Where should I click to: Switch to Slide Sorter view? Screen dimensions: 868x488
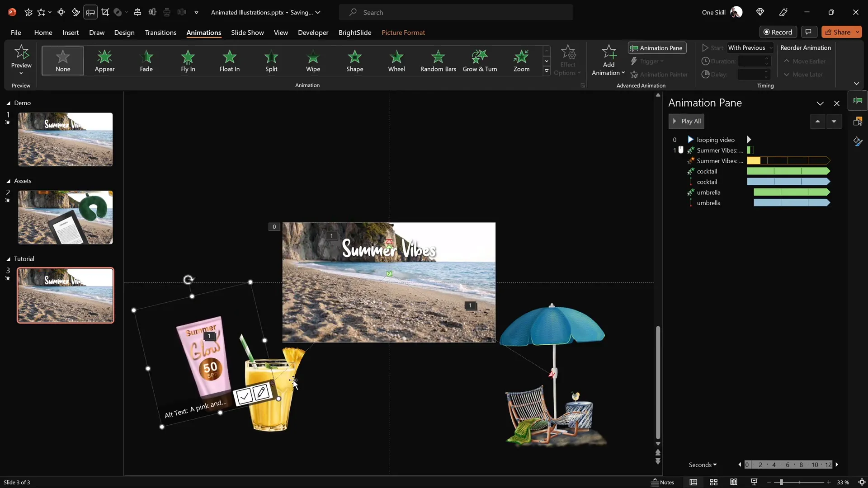[x=713, y=482]
